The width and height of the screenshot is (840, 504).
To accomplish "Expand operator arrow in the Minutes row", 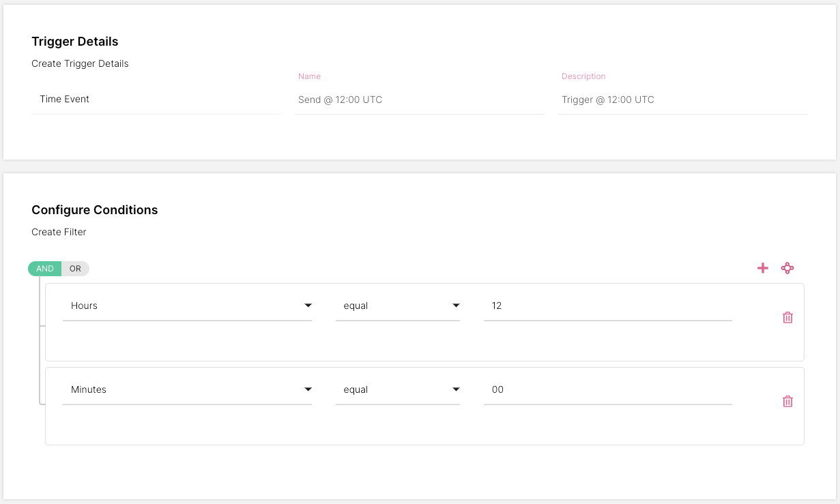I will coord(456,390).
